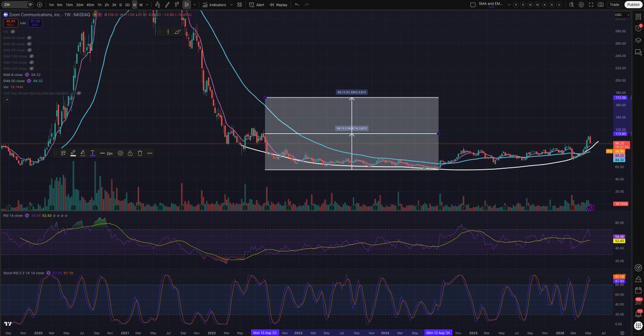The height and width of the screenshot is (336, 644).
Task: Change drawing background fill color swatch
Action: (x=83, y=153)
